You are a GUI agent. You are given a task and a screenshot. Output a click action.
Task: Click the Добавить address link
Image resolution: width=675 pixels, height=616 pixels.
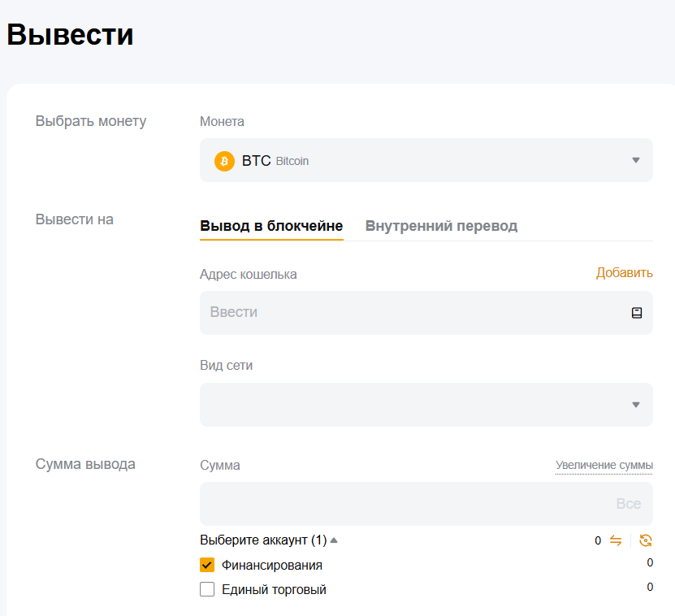tap(624, 273)
